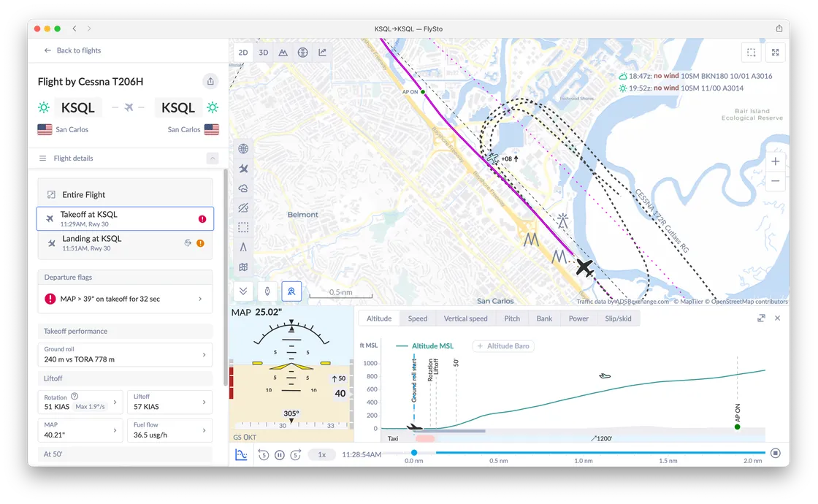Select the globe projection view icon

point(302,53)
